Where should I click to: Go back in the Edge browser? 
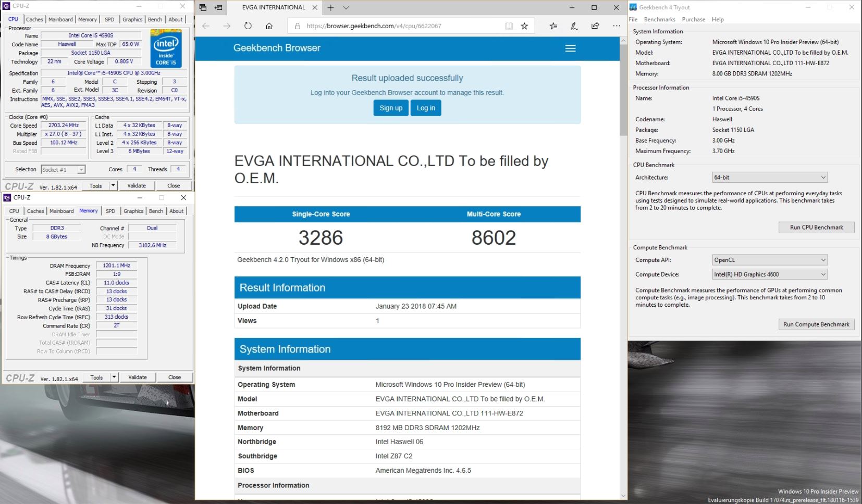click(x=206, y=26)
